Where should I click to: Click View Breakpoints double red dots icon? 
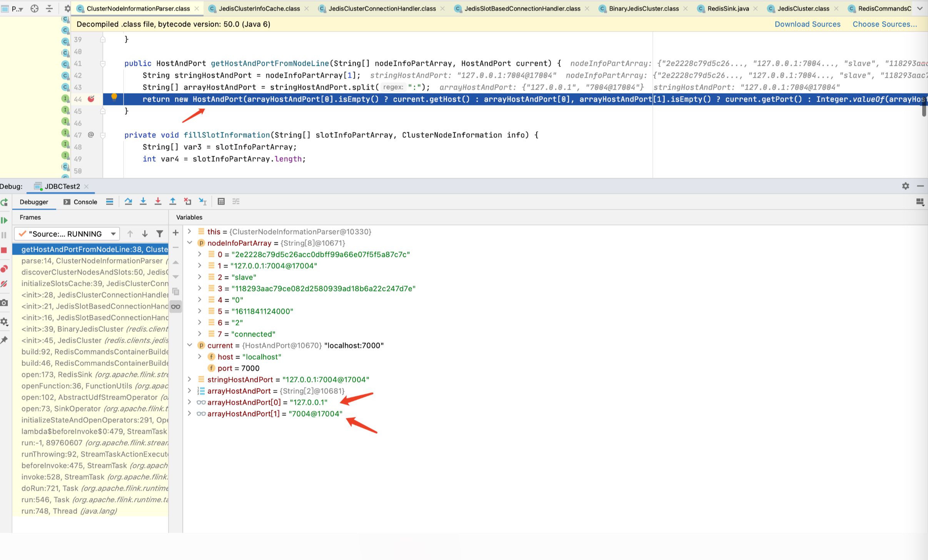pos(4,269)
